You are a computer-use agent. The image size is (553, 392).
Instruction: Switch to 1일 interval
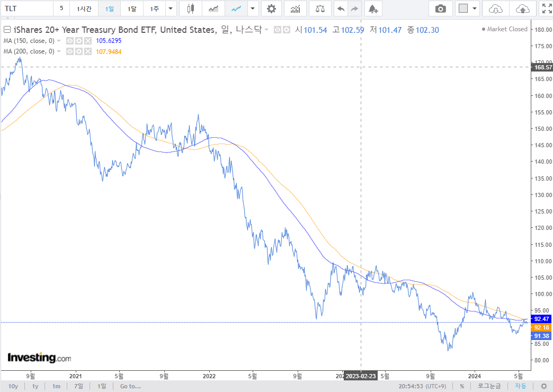coord(109,9)
